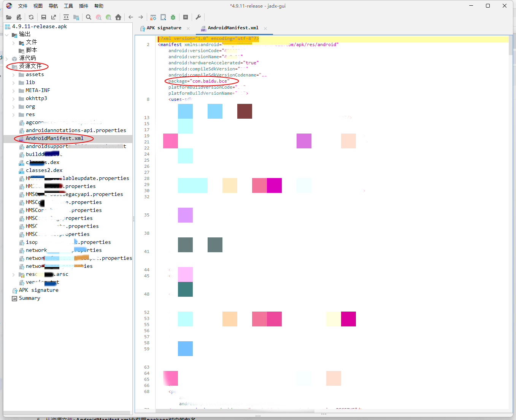Click the code editor horizontal scrollbar
This screenshot has width=516, height=420.
click(x=235, y=411)
